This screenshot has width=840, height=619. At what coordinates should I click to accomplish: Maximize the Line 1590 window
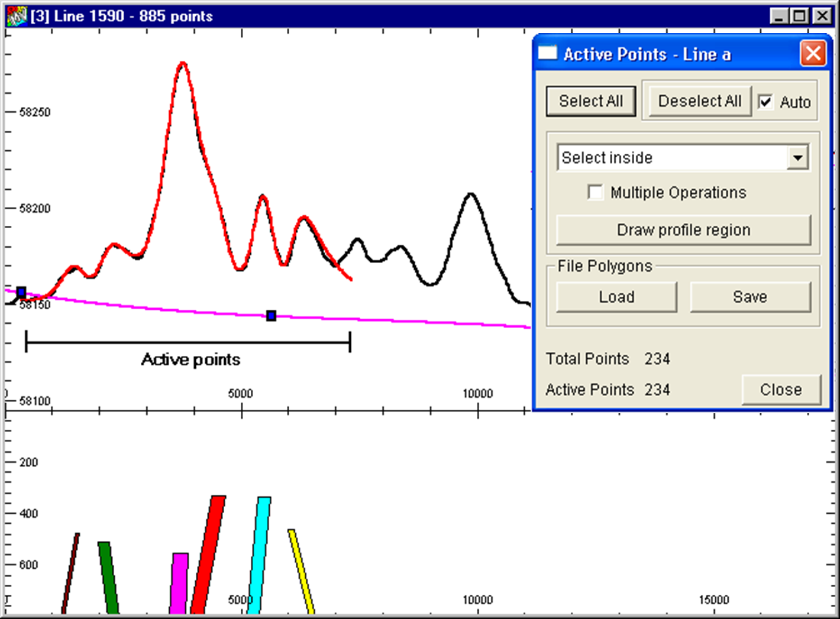(800, 16)
